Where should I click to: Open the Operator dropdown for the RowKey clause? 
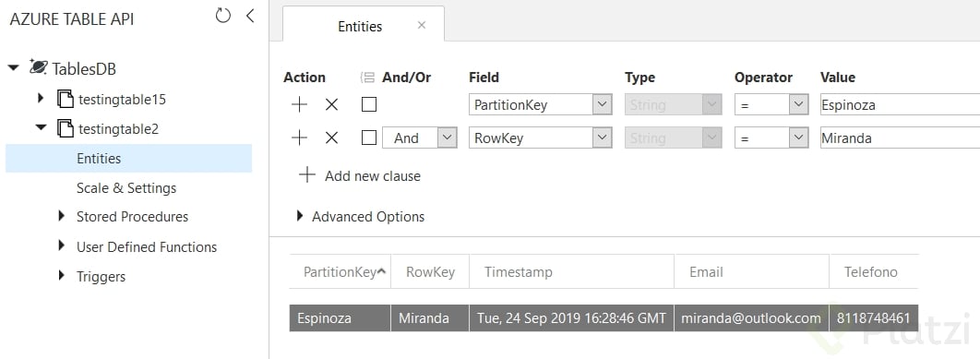(771, 138)
